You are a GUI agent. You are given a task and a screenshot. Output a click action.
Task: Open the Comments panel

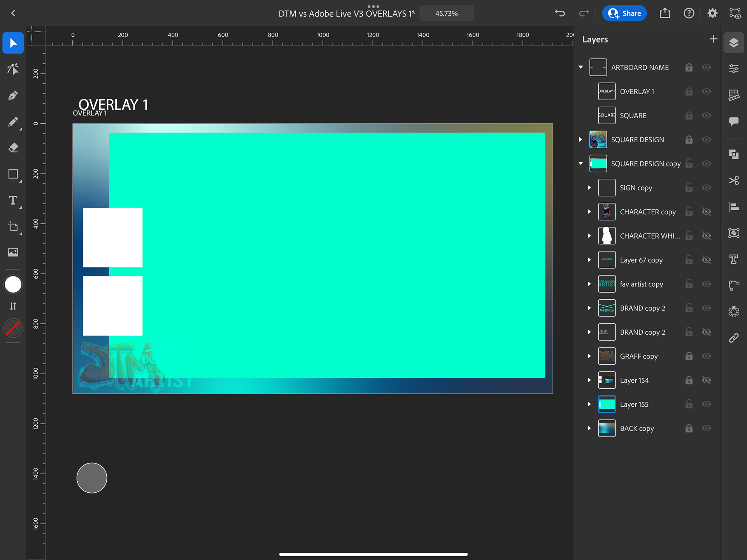pos(734,121)
